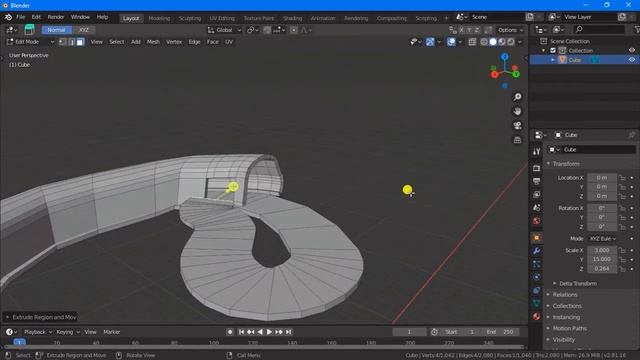Toggle the camera view icon
The width and height of the screenshot is (640, 360).
point(517,125)
